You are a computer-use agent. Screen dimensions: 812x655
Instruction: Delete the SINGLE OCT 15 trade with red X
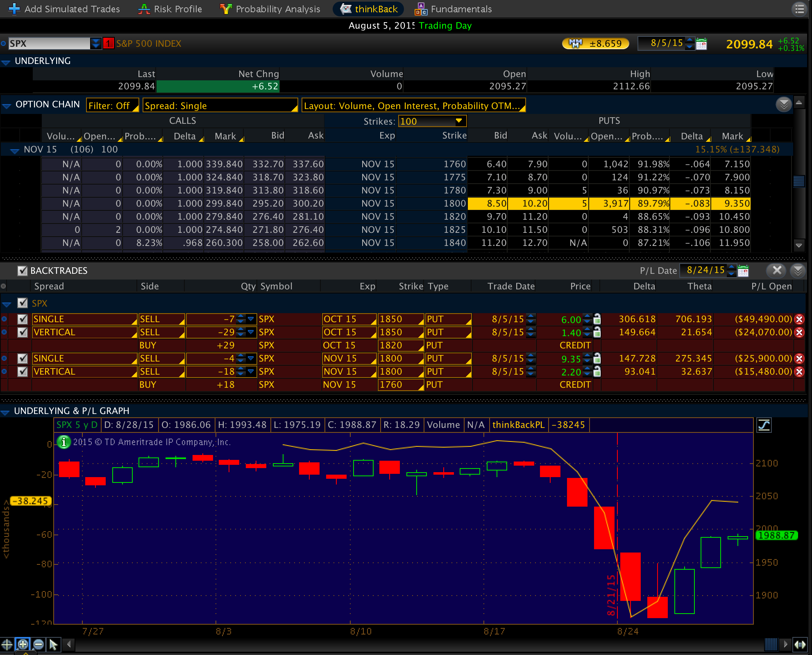(799, 319)
